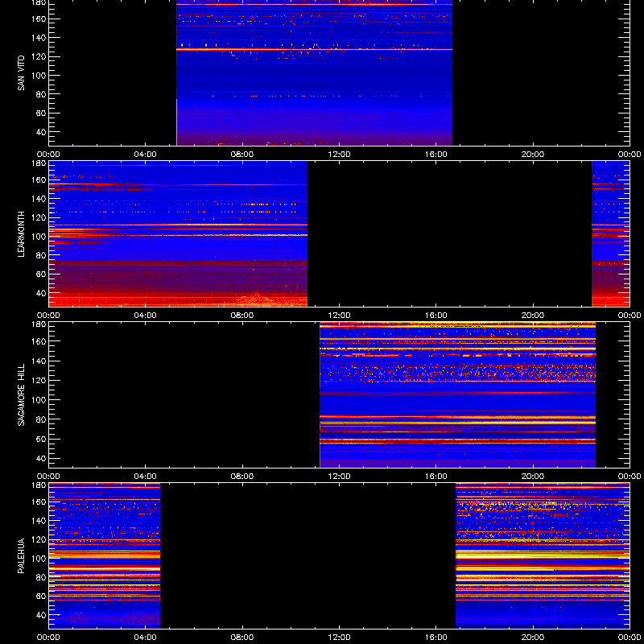644x644 pixels.
Task: Click 08:00 tick label under San Vito panel
Action: (242, 155)
